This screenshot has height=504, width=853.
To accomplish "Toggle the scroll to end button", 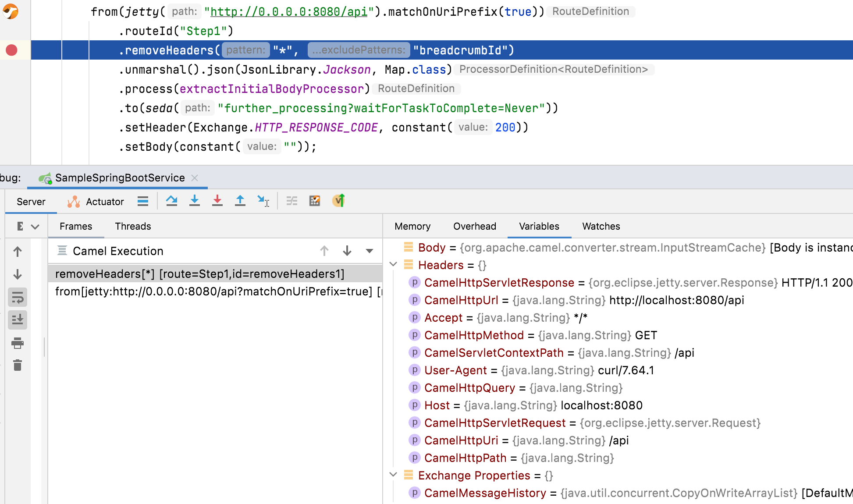I will (x=18, y=320).
